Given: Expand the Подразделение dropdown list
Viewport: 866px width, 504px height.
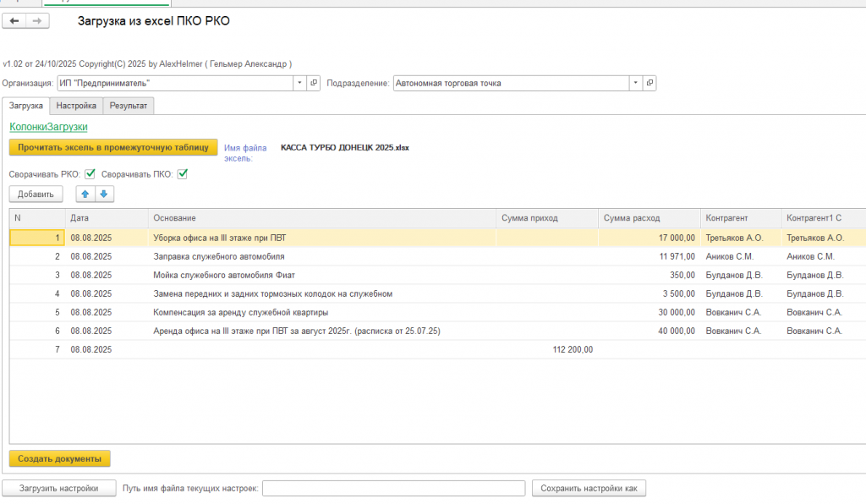Looking at the screenshot, I should click(x=635, y=83).
